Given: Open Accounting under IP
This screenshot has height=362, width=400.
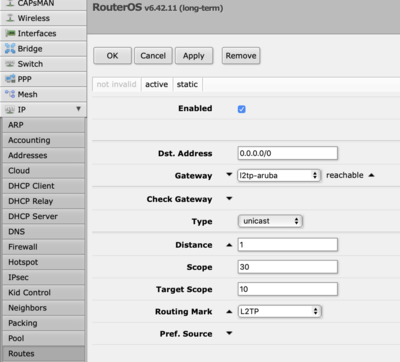Looking at the screenshot, I should point(43,140).
